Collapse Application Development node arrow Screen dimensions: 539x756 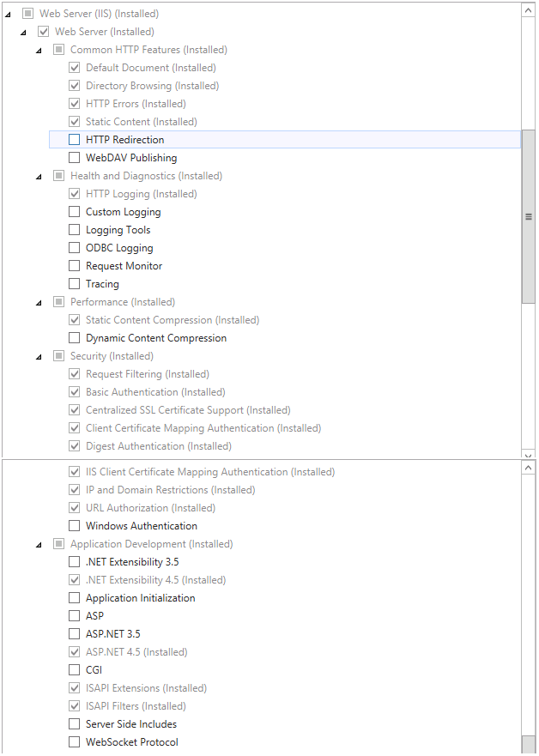click(x=39, y=545)
